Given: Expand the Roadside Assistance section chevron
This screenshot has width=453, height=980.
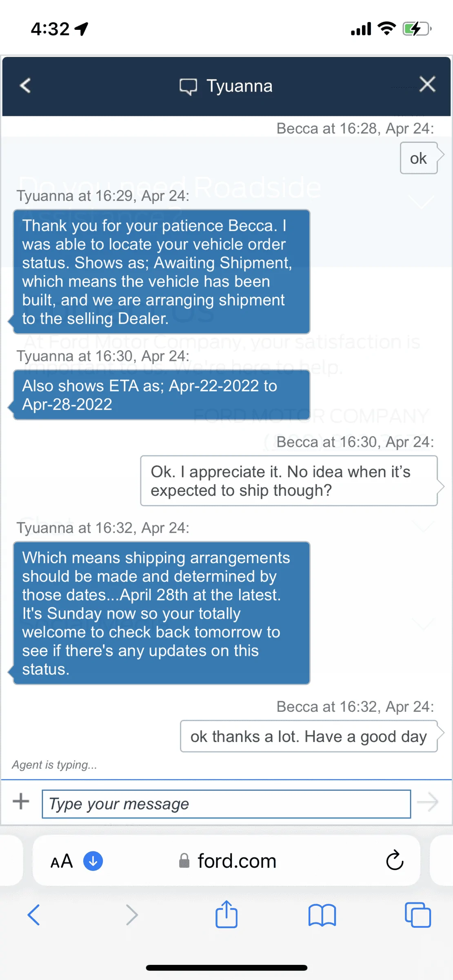Looking at the screenshot, I should (422, 201).
